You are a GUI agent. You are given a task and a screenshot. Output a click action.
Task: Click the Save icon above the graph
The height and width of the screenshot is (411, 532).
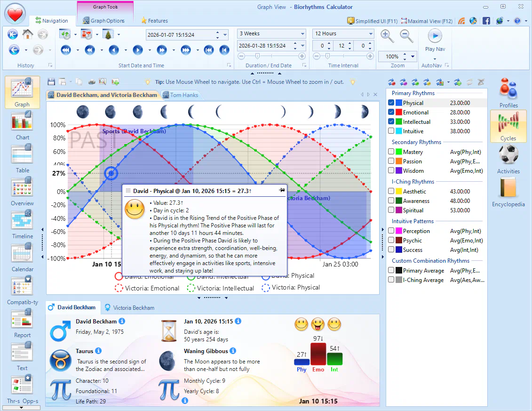(x=51, y=81)
